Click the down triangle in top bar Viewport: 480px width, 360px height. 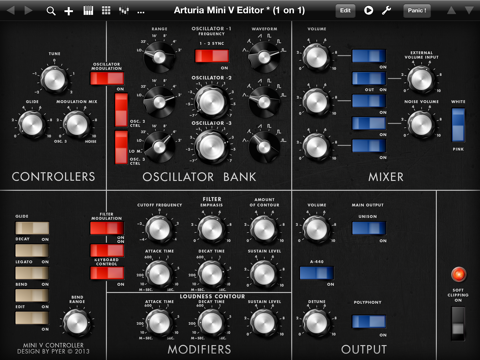469,10
